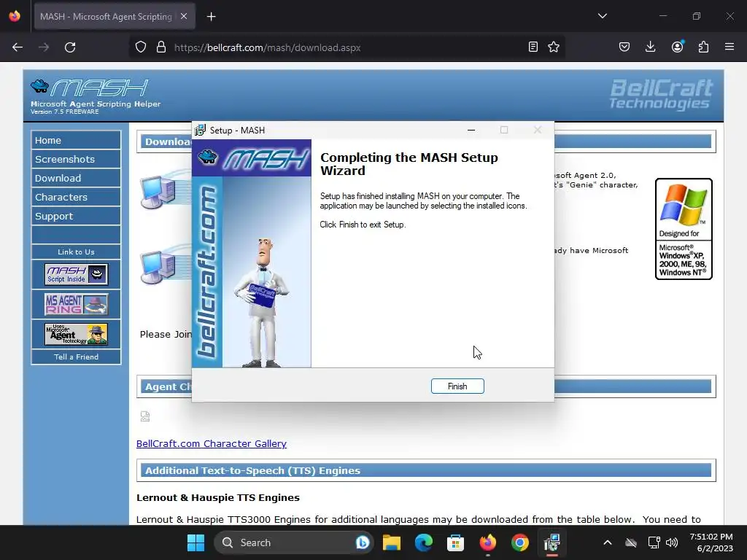This screenshot has height=560, width=747.
Task: Click the BellCraft Technologies header logo
Action: tap(661, 94)
